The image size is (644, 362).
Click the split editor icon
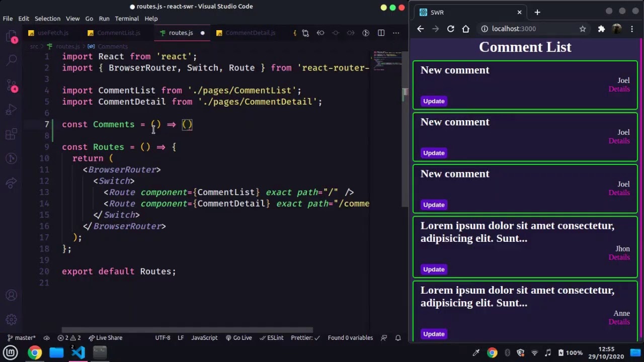[x=381, y=33]
